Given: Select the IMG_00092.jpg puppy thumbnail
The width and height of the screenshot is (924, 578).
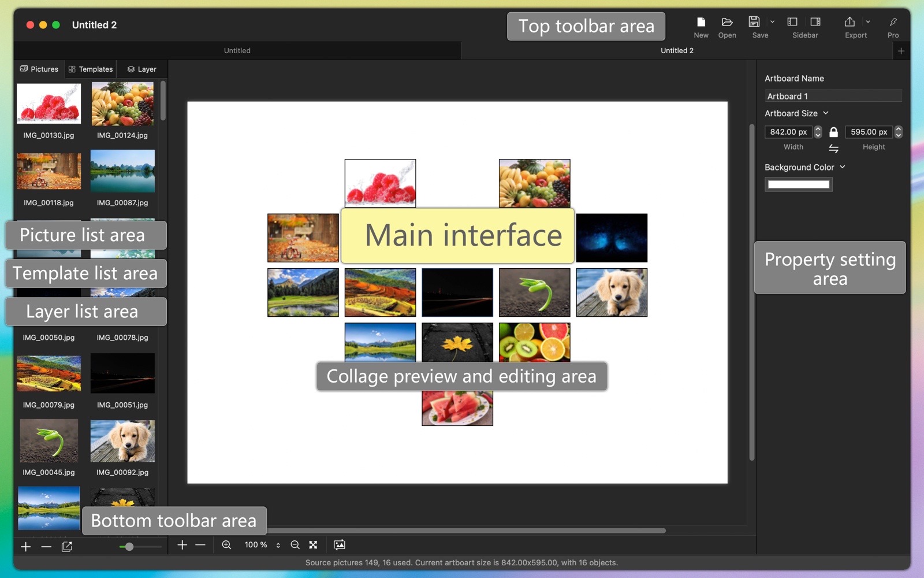Looking at the screenshot, I should 122,441.
